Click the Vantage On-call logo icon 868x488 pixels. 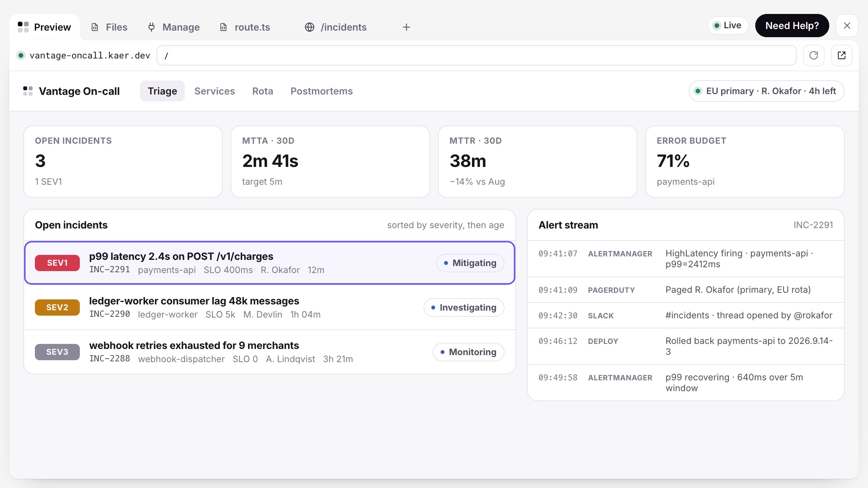coord(28,91)
